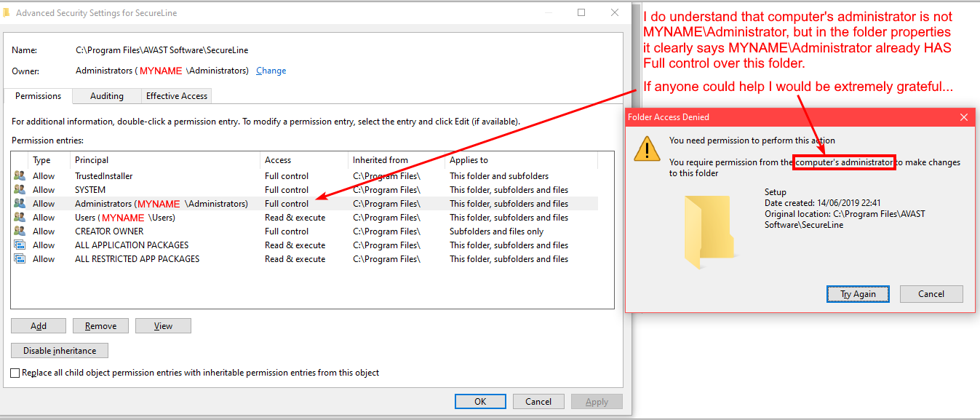The image size is (980, 420).
Task: Open the Auditing tab
Action: click(x=107, y=96)
